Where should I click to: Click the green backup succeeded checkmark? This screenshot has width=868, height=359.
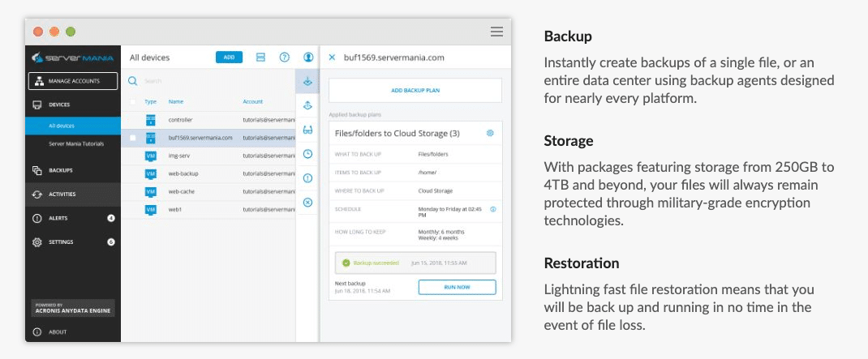pyautogui.click(x=346, y=263)
